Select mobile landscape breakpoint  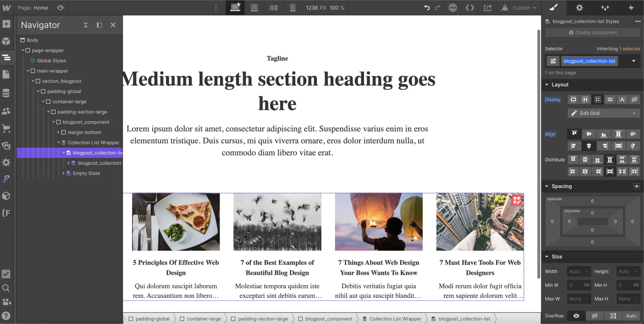click(x=274, y=8)
